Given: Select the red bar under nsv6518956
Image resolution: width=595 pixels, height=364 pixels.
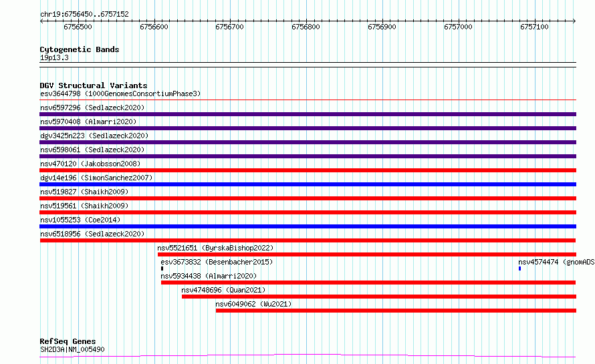Looking at the screenshot, I should [308, 240].
